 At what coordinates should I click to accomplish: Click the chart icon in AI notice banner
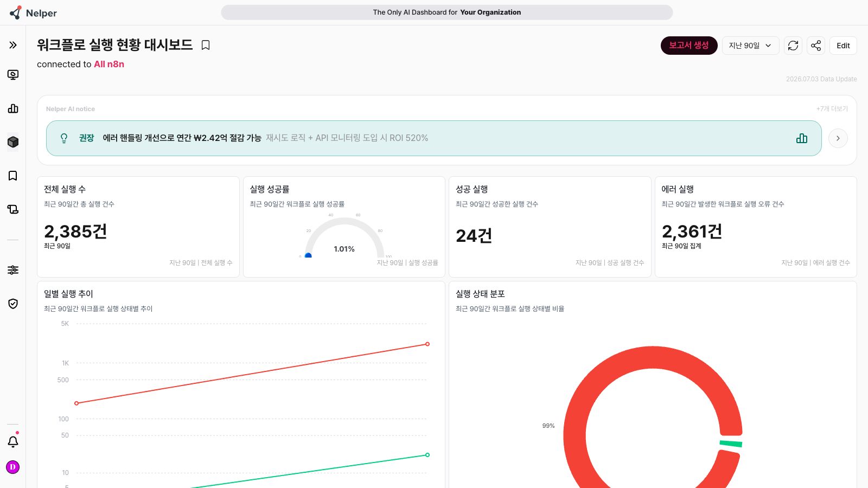(802, 138)
